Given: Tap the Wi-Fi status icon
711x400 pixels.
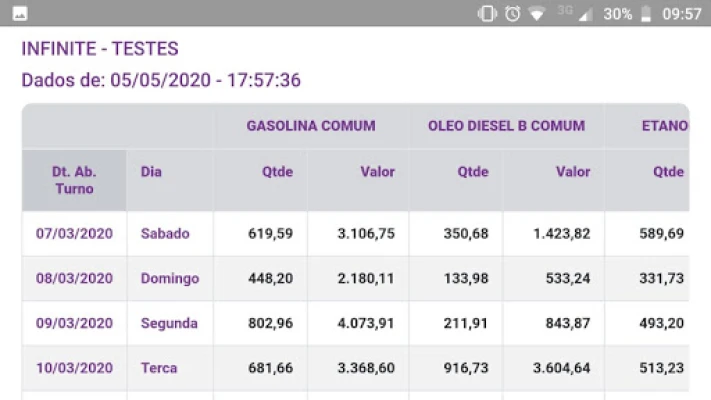Looking at the screenshot, I should (x=538, y=14).
